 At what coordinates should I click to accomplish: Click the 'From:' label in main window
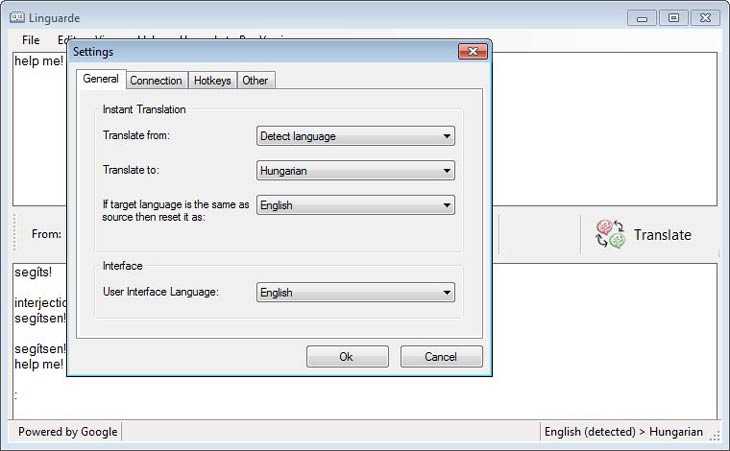[47, 234]
